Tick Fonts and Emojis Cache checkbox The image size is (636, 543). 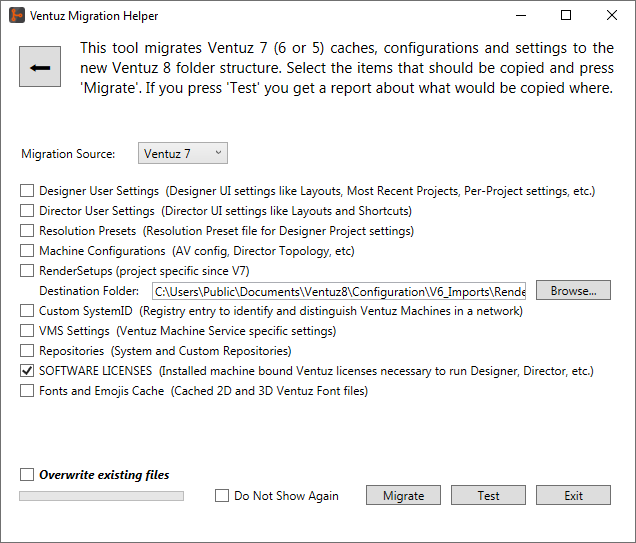pos(28,391)
